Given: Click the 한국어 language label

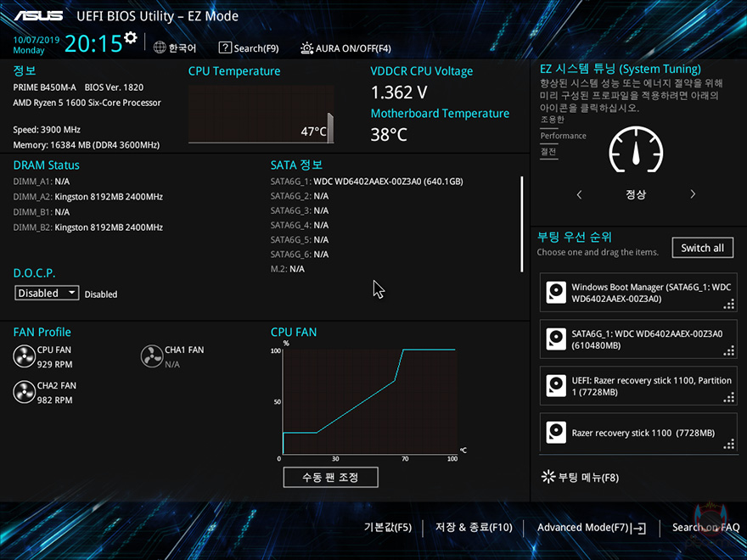Looking at the screenshot, I should pyautogui.click(x=182, y=48).
